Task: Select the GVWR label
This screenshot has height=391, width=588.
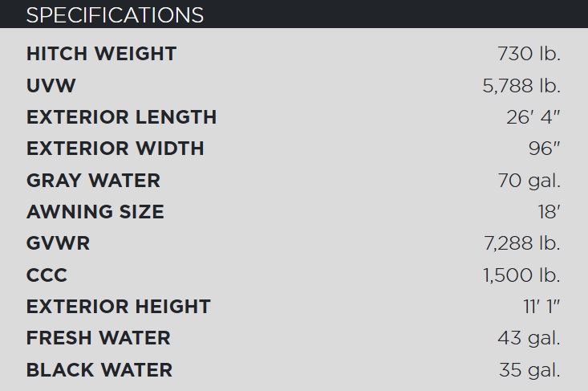Action: point(58,243)
